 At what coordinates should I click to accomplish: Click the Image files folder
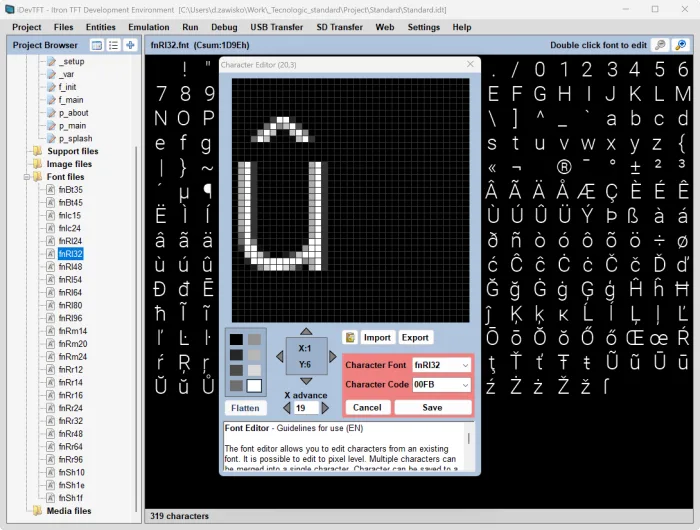pos(69,164)
